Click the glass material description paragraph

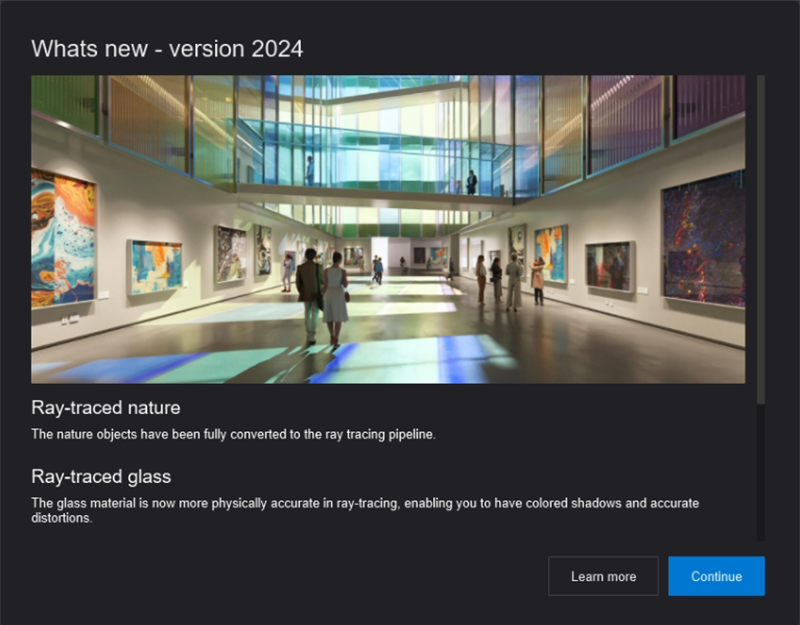pyautogui.click(x=365, y=510)
